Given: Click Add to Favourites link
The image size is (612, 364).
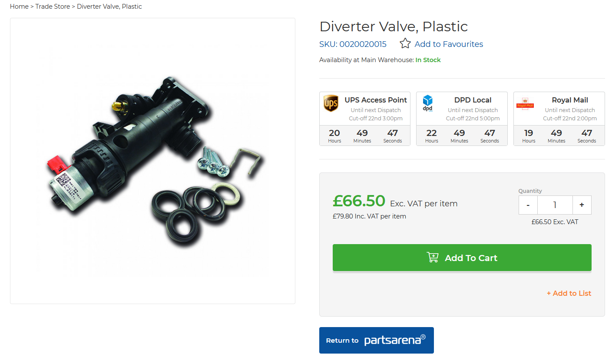Looking at the screenshot, I should 449,44.
